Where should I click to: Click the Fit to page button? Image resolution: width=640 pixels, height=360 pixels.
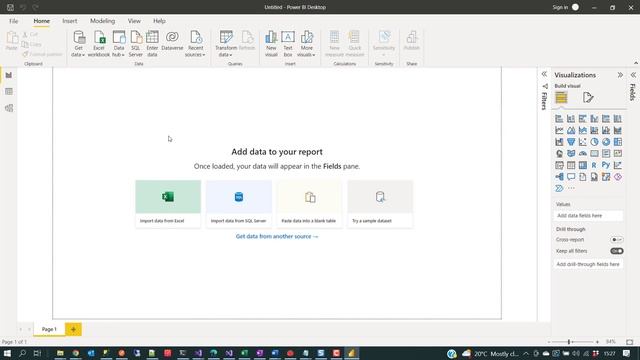tap(630, 342)
